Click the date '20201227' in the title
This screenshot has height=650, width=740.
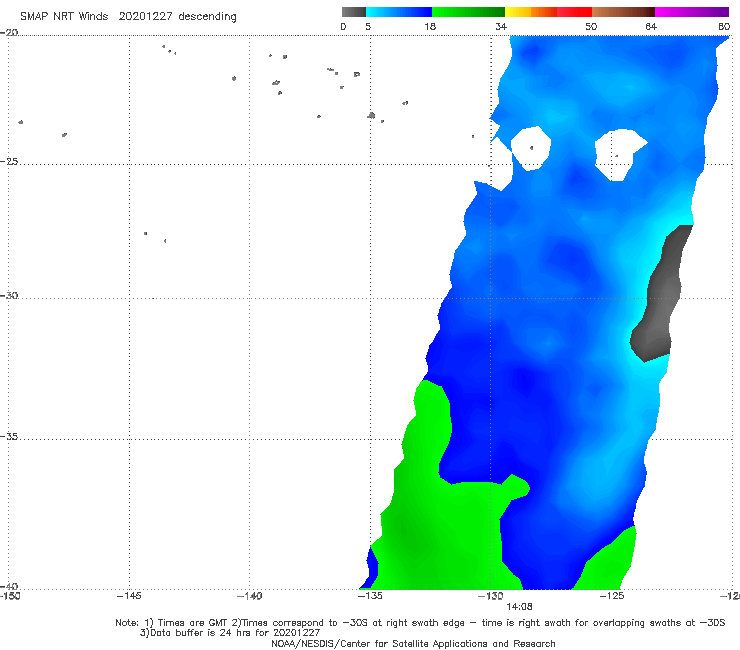(145, 16)
